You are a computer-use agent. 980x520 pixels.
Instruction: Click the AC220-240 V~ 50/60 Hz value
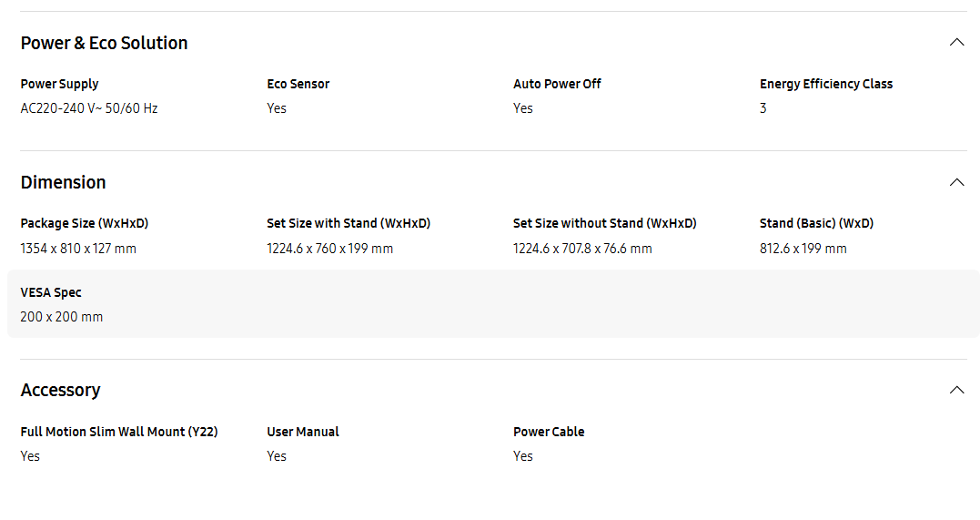(x=89, y=108)
